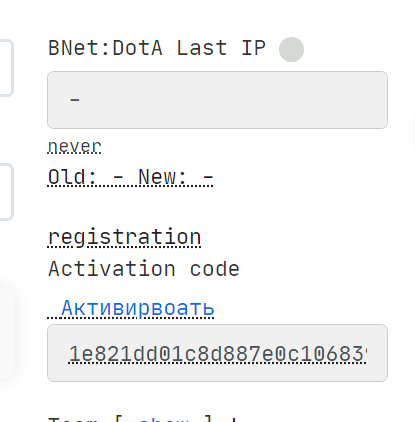Click the partially visible "Team" label at bottom
This screenshot has width=415, height=422.
tap(73, 419)
